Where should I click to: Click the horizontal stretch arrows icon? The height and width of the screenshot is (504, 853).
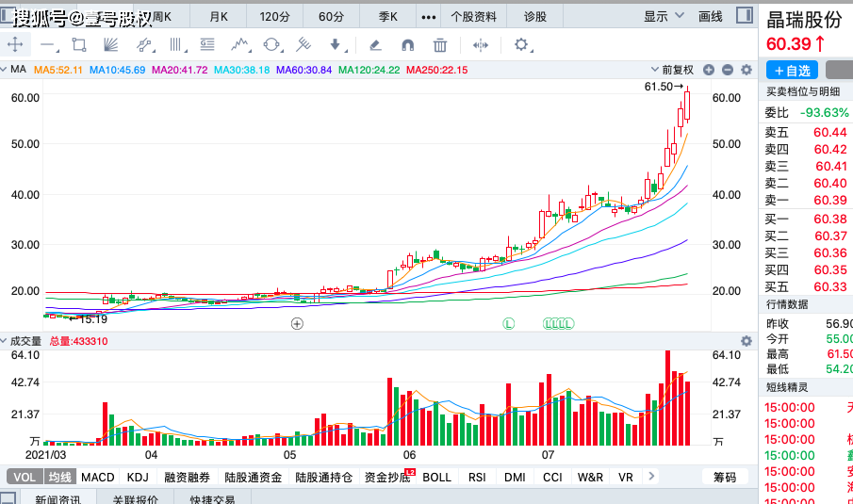[481, 45]
